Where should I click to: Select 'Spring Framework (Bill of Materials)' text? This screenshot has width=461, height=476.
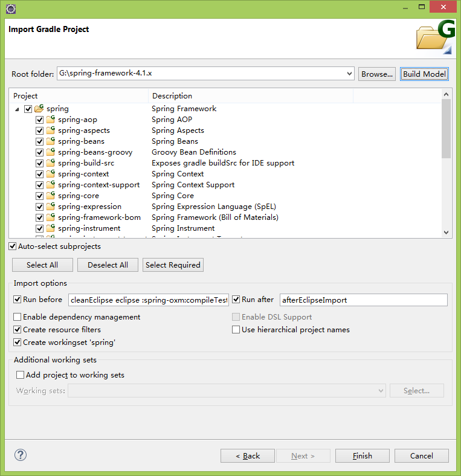click(215, 217)
